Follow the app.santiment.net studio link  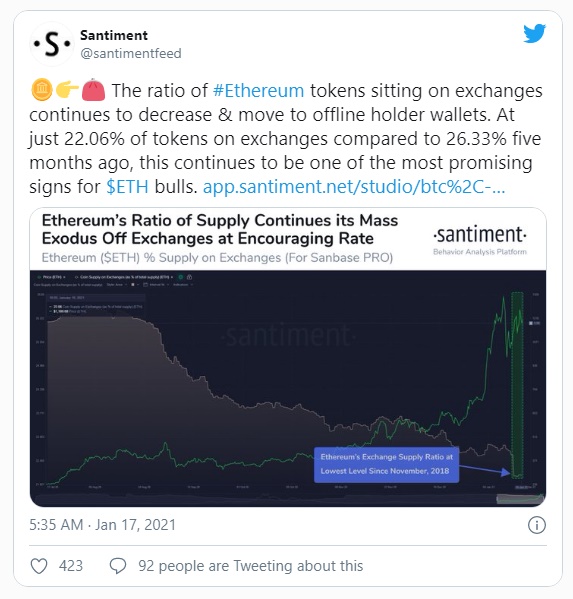[354, 187]
